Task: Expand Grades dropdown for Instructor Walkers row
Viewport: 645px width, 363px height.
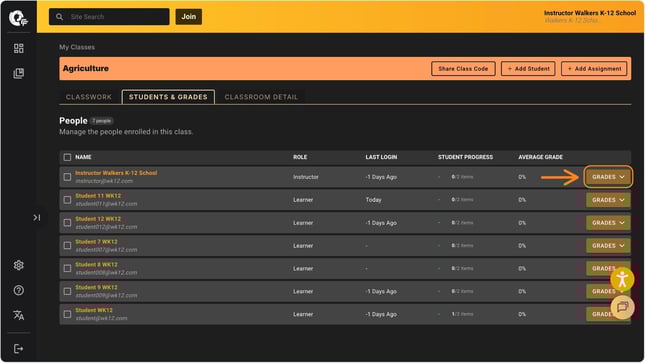Action: [x=608, y=177]
